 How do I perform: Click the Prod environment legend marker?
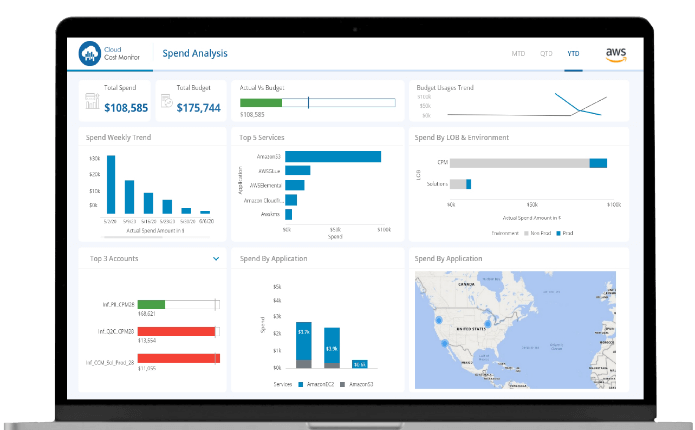[557, 231]
